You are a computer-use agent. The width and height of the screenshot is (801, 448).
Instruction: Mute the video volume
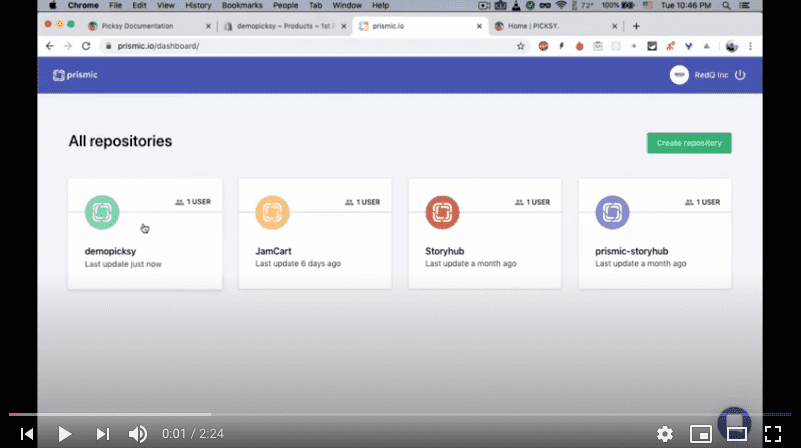pyautogui.click(x=137, y=434)
